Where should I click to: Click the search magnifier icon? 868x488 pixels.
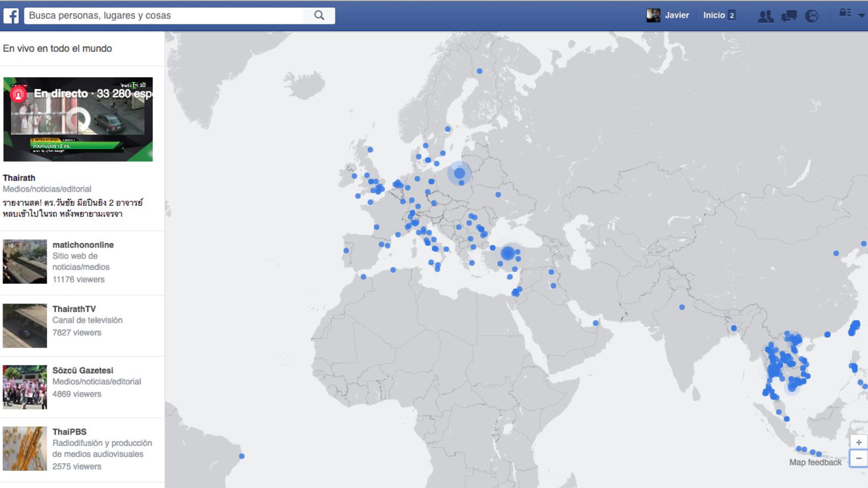(x=319, y=15)
